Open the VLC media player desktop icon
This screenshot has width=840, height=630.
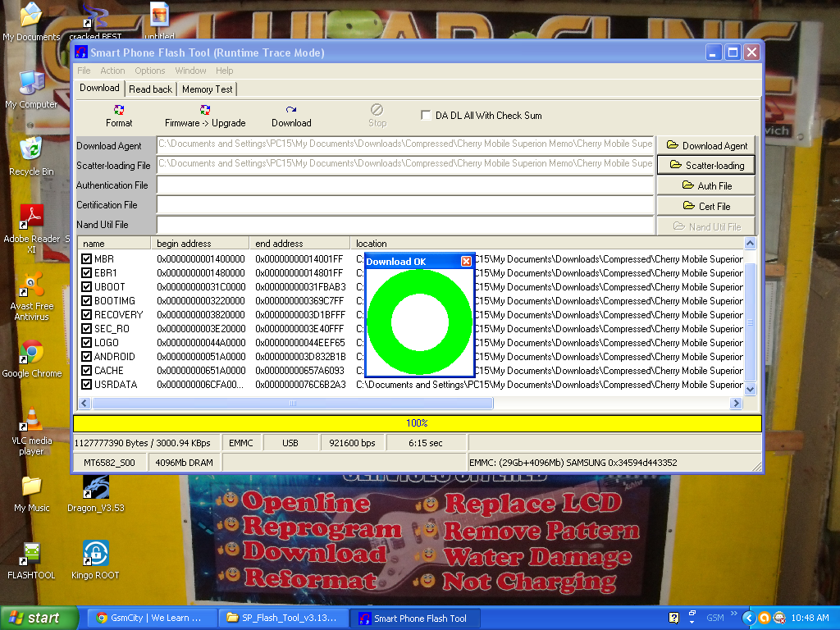32,431
